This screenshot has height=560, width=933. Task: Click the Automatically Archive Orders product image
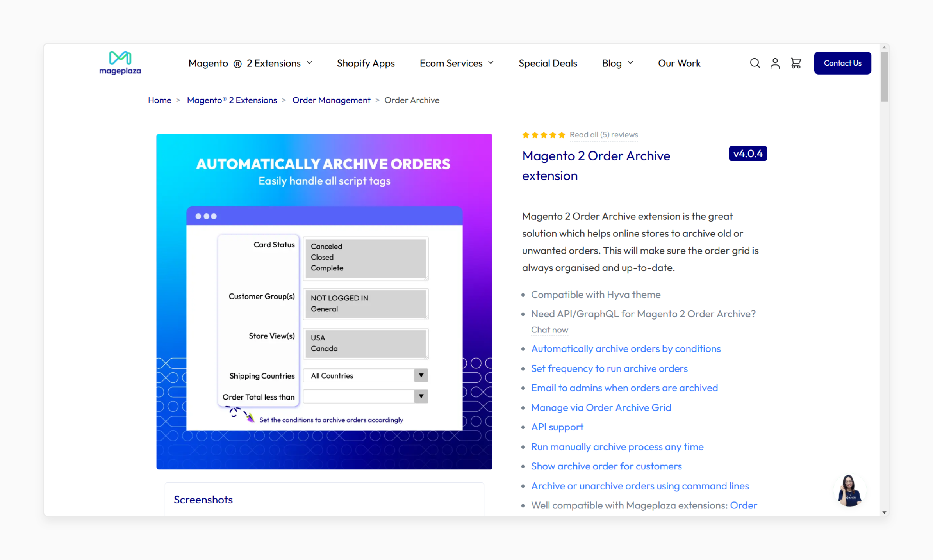[x=324, y=301]
